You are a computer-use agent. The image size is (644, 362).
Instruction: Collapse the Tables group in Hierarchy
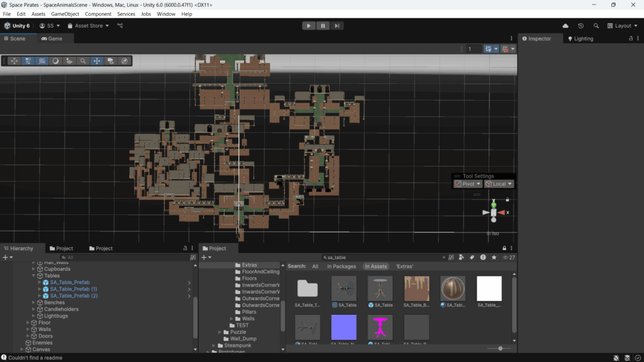click(x=33, y=276)
